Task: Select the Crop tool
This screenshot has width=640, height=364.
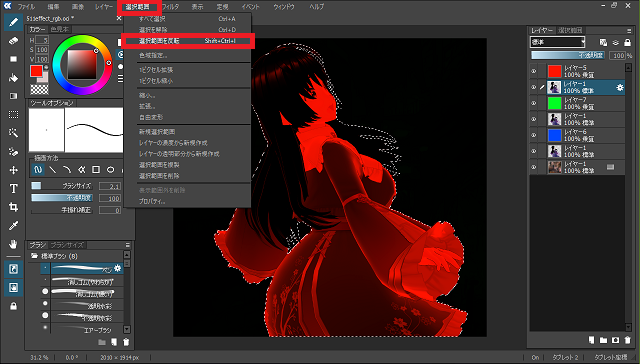Action: (x=13, y=207)
